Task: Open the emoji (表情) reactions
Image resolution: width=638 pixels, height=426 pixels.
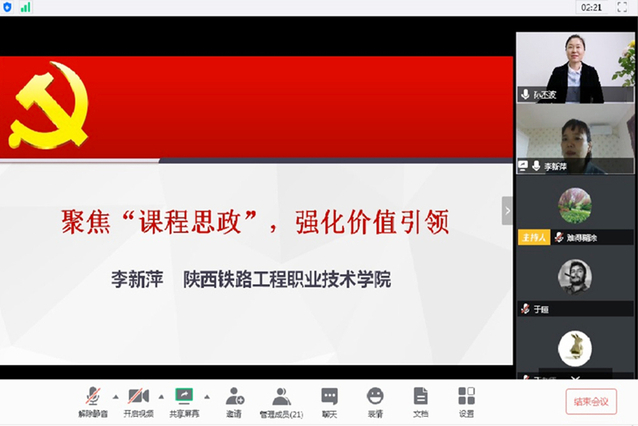Action: click(375, 400)
